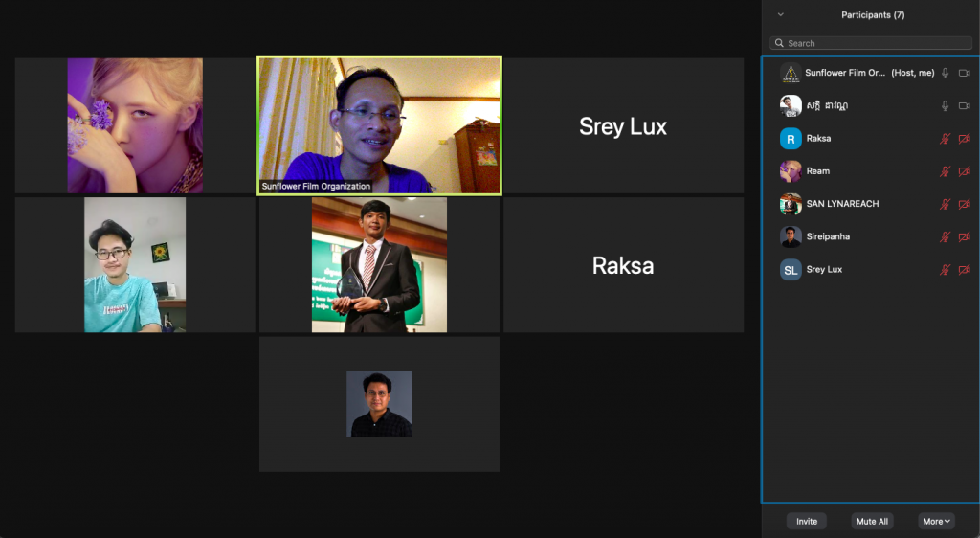980x538 pixels.
Task: Toggle the Raksa camera off indicator
Action: coord(965,139)
